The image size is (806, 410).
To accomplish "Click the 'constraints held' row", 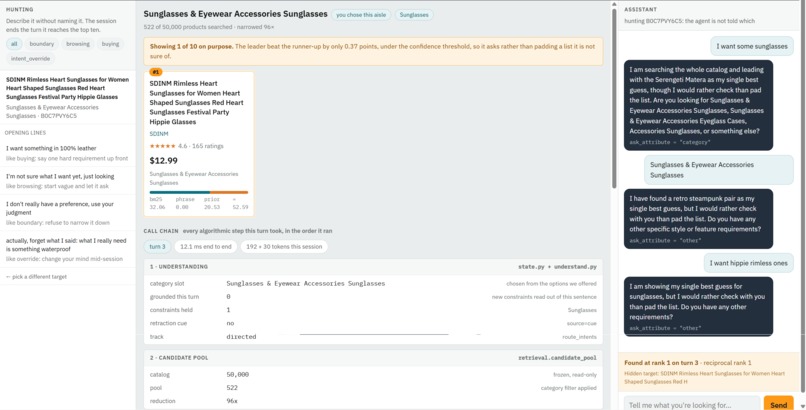I will [x=373, y=310].
